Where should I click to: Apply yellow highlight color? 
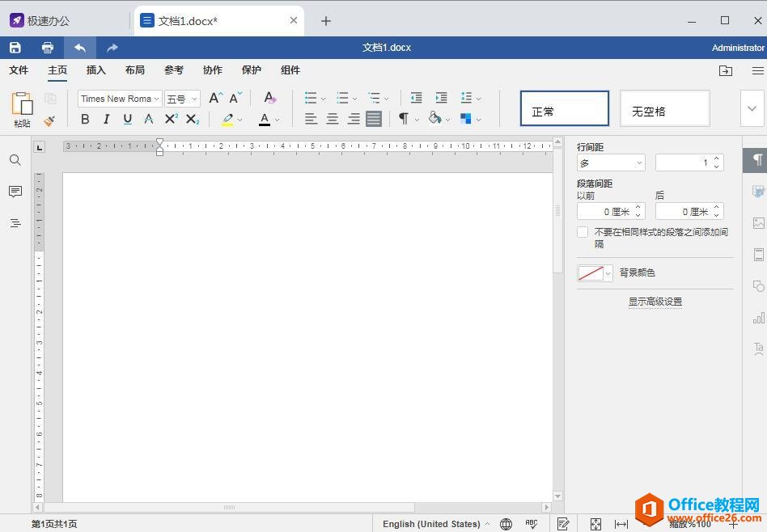[227, 120]
